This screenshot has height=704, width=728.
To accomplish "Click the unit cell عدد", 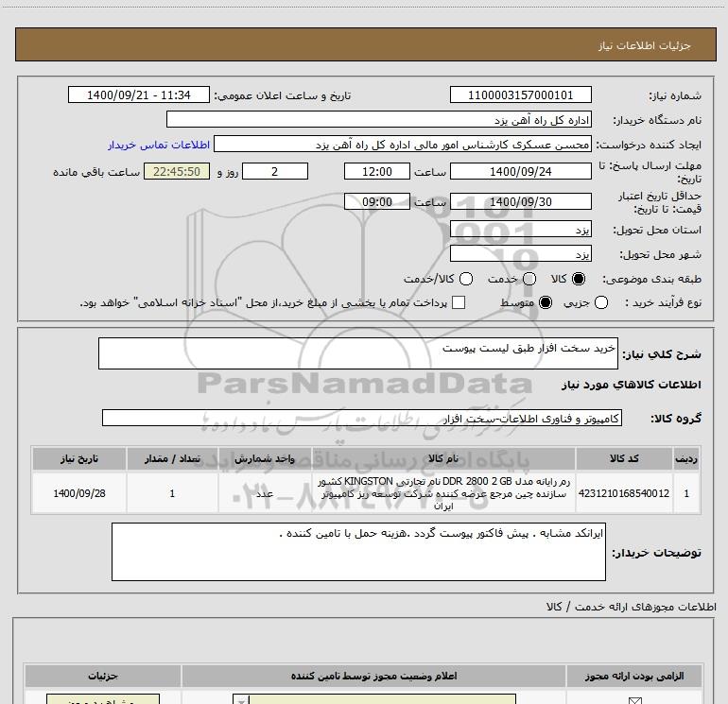I will pyautogui.click(x=265, y=493).
